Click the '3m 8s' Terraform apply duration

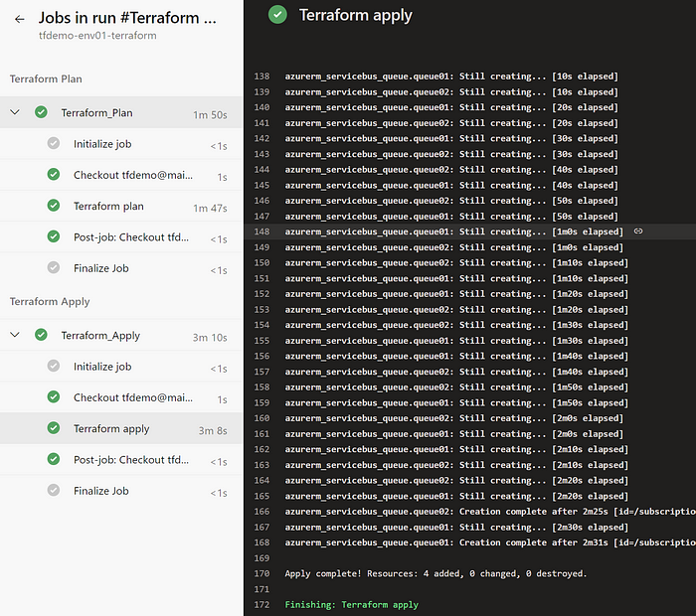[x=213, y=430]
